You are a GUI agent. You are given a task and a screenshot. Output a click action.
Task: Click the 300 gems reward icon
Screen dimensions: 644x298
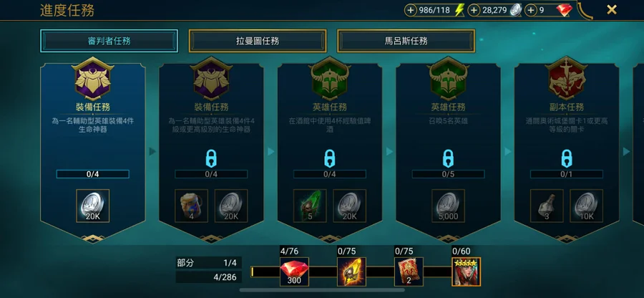point(294,271)
